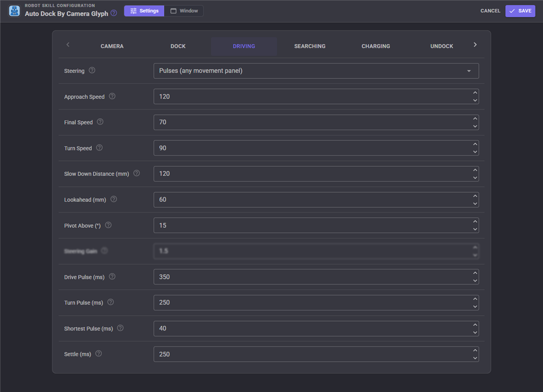543x392 pixels.
Task: Switch to the Window view
Action: pos(184,11)
